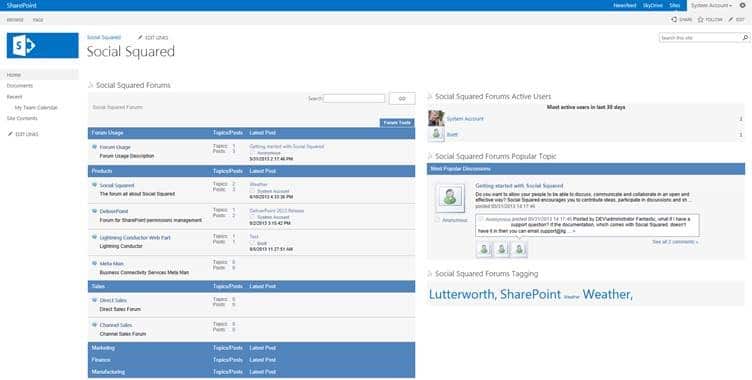The image size is (752, 380).
Task: Switch to the PAGE ribbon tab
Action: coord(38,20)
